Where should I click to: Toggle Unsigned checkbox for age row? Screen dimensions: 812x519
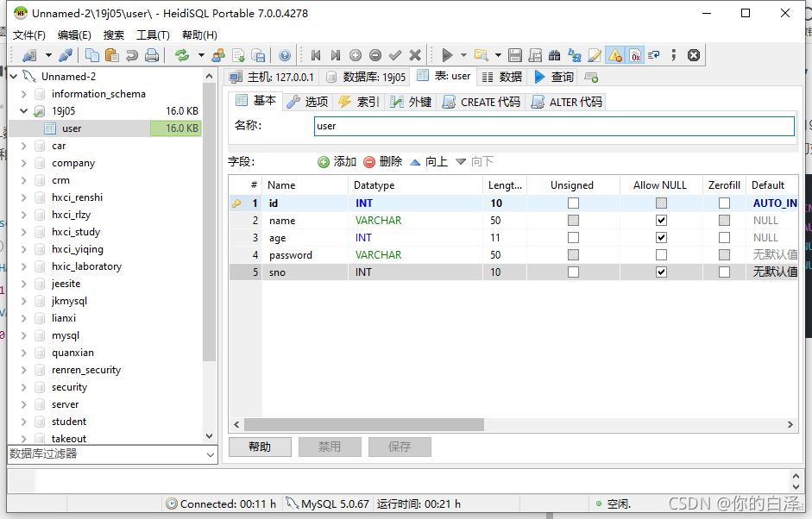tap(573, 237)
